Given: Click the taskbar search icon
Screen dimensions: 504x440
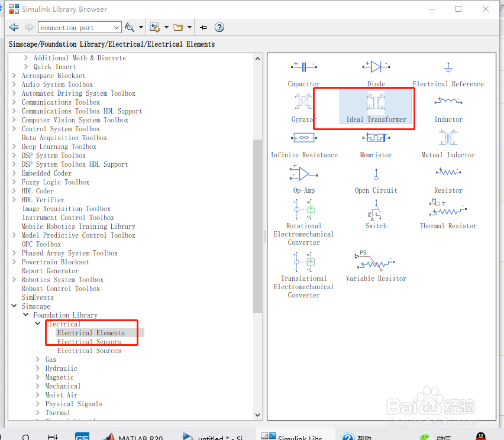Looking at the screenshot, I should [x=25, y=437].
